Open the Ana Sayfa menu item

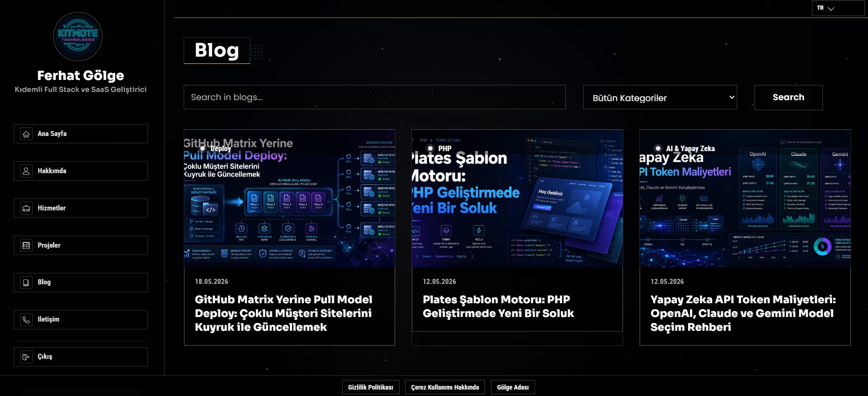pos(81,134)
